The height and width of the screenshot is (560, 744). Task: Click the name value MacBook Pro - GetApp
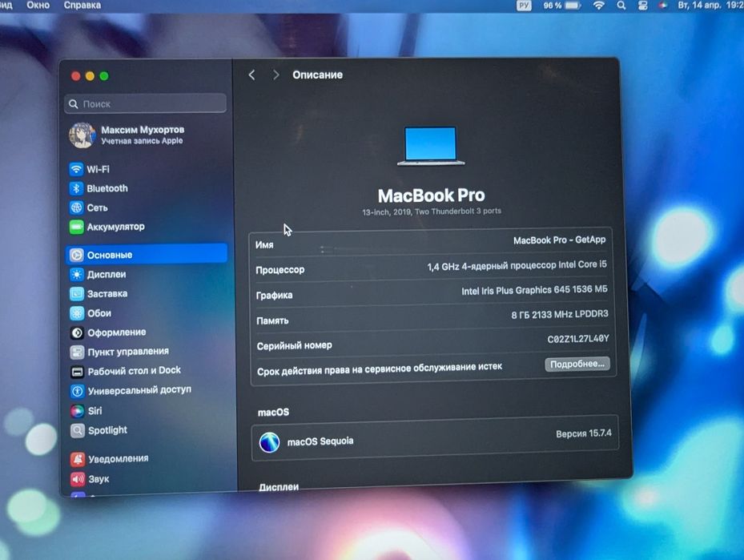coord(560,240)
